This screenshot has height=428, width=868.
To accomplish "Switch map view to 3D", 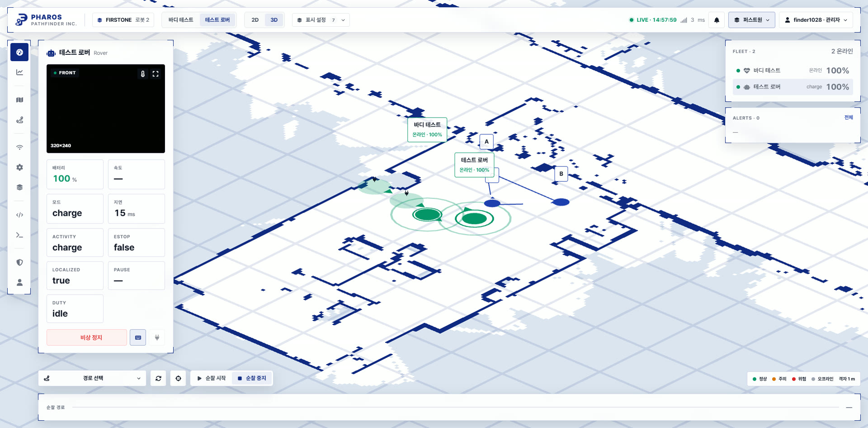I will [274, 20].
